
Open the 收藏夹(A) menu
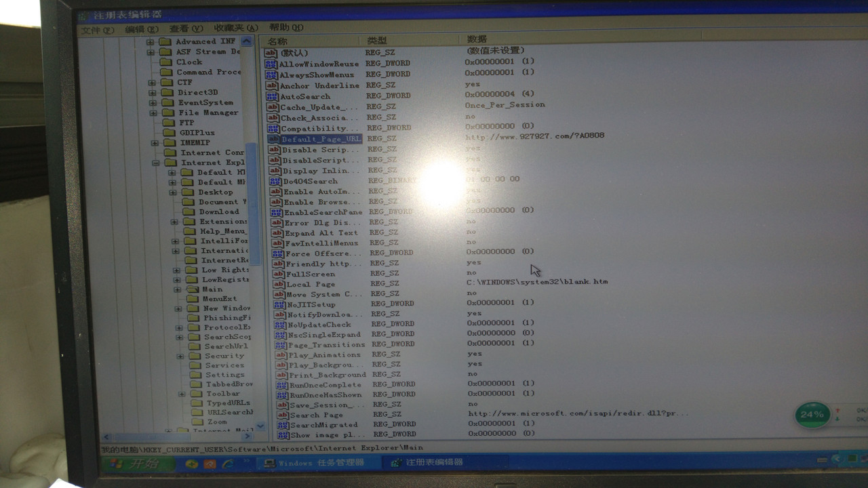236,28
